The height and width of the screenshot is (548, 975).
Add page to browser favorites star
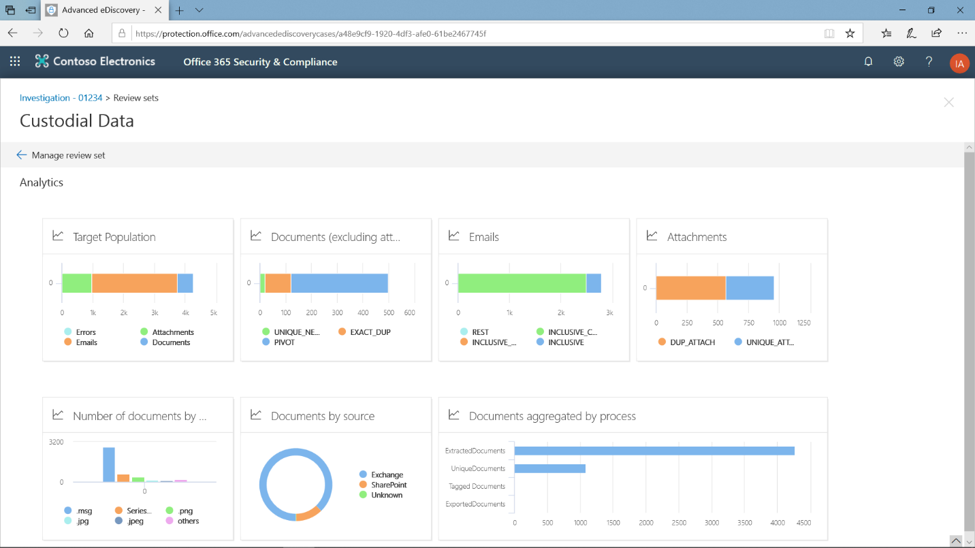[x=850, y=33]
